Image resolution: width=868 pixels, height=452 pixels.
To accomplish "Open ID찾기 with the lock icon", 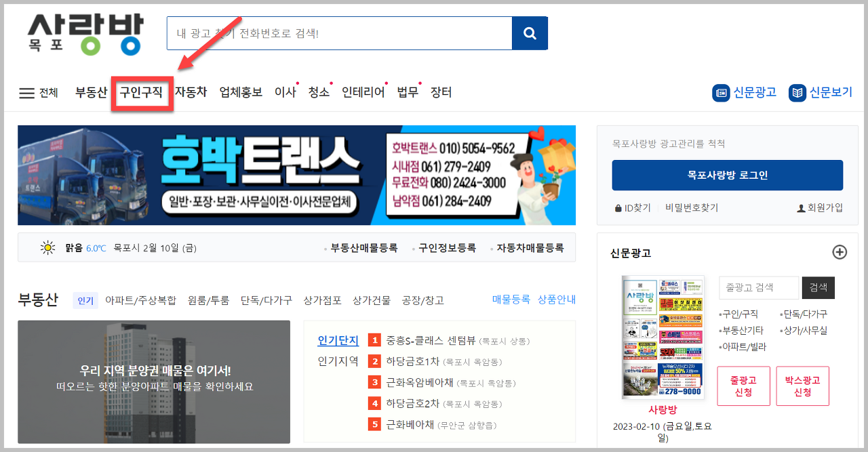I will pos(632,208).
